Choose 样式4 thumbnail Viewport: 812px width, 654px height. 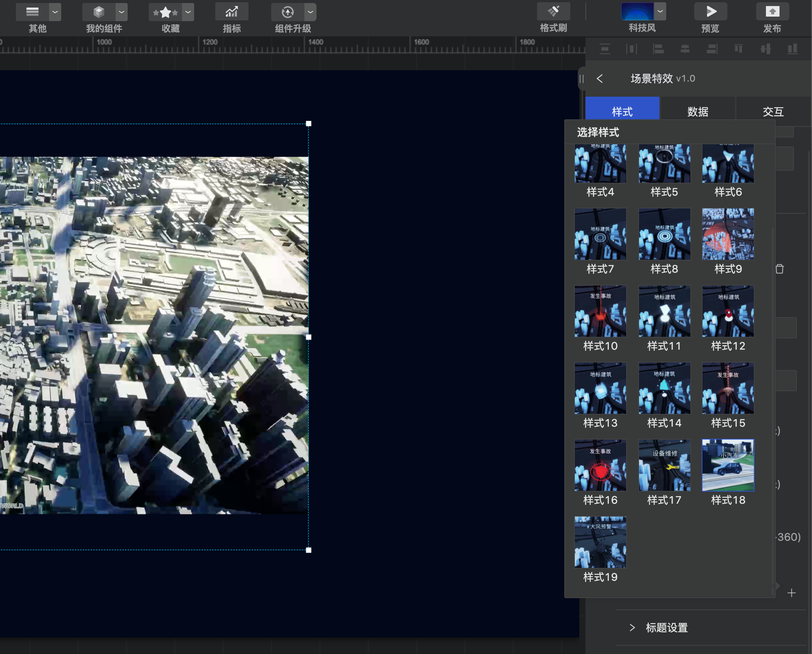click(x=601, y=163)
